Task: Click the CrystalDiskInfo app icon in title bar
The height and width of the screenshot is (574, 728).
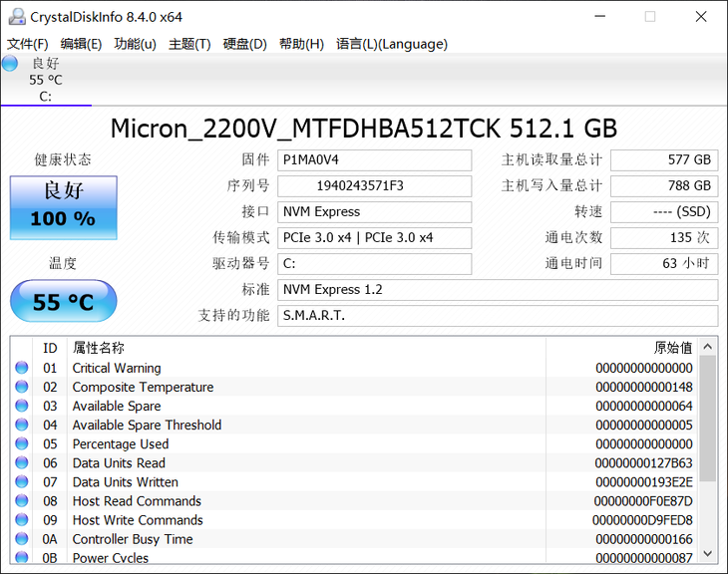Action: tap(16, 17)
